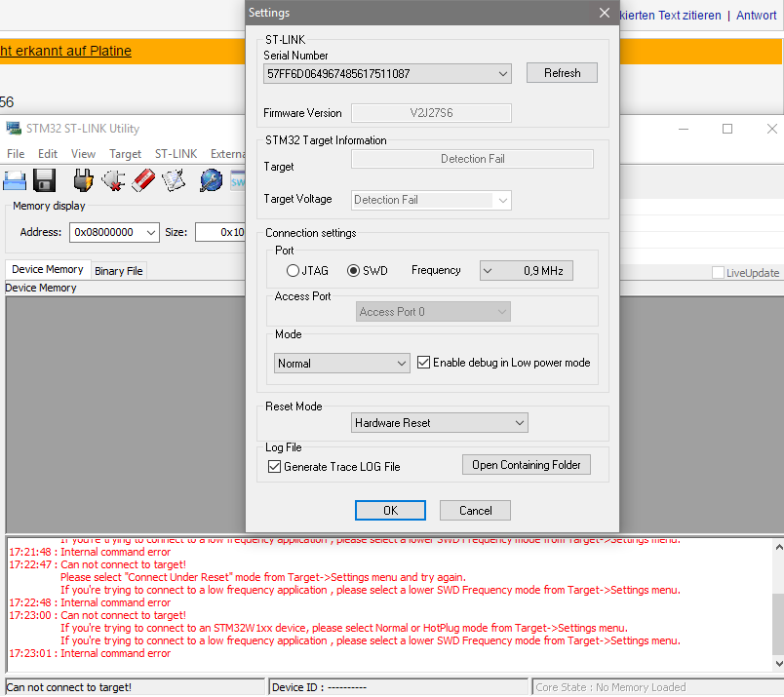Open the Edit menu
This screenshot has width=784, height=697.
(48, 154)
